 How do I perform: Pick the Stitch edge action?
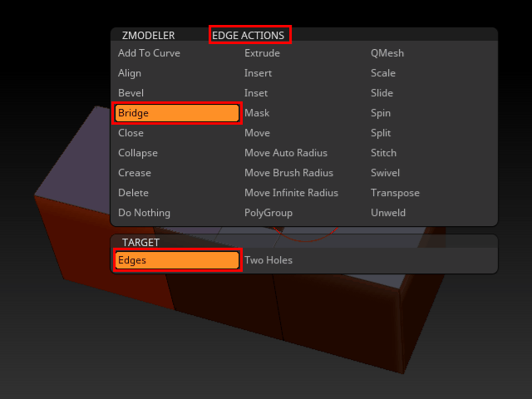(384, 153)
